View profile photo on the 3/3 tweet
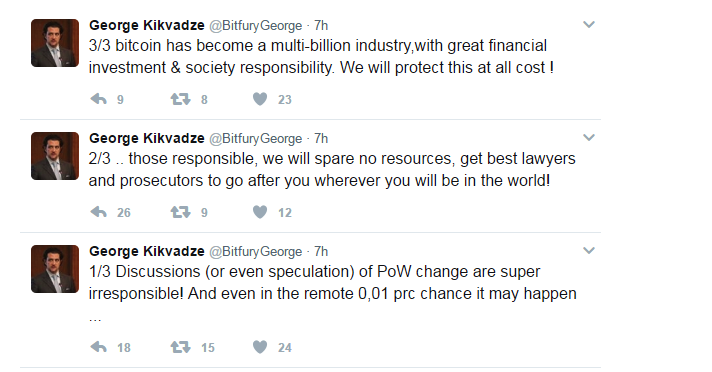Image resolution: width=712 pixels, height=372 pixels. 55,43
